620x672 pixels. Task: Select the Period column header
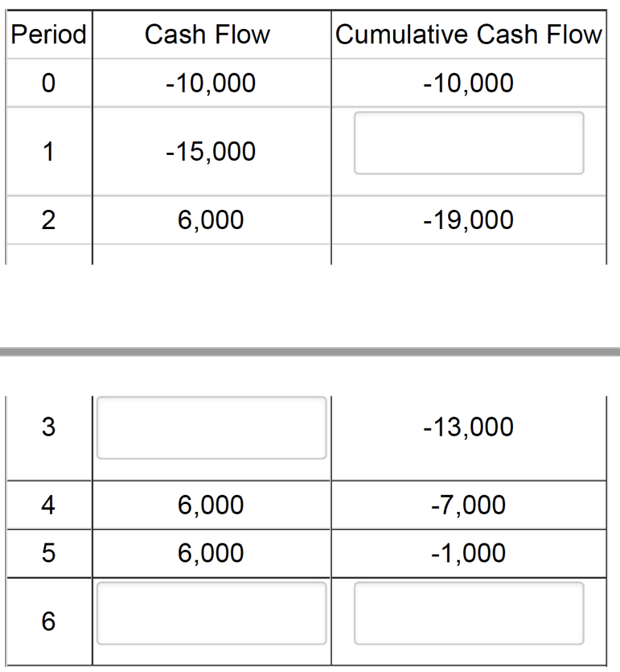(49, 34)
